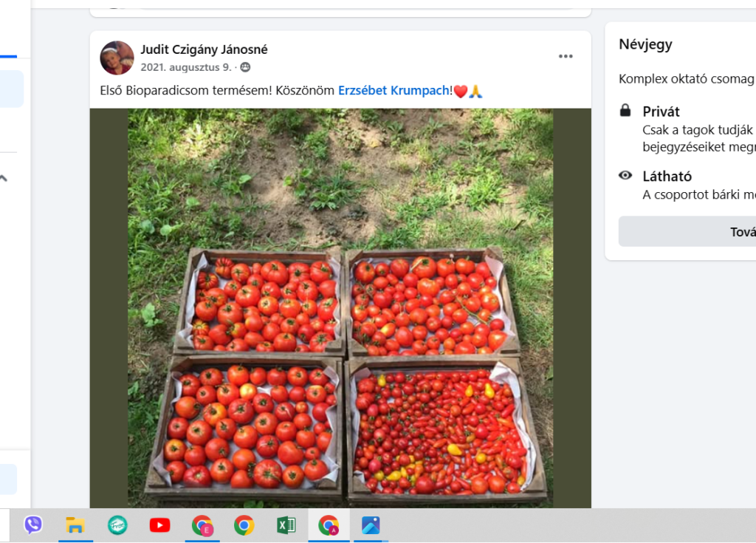Click the Privát lock icon
This screenshot has width=756, height=543.
625,110
